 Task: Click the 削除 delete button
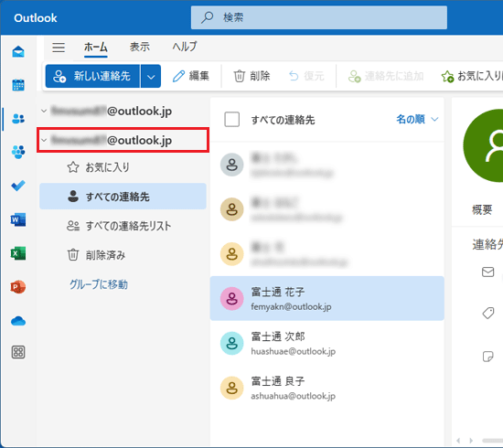[x=251, y=76]
